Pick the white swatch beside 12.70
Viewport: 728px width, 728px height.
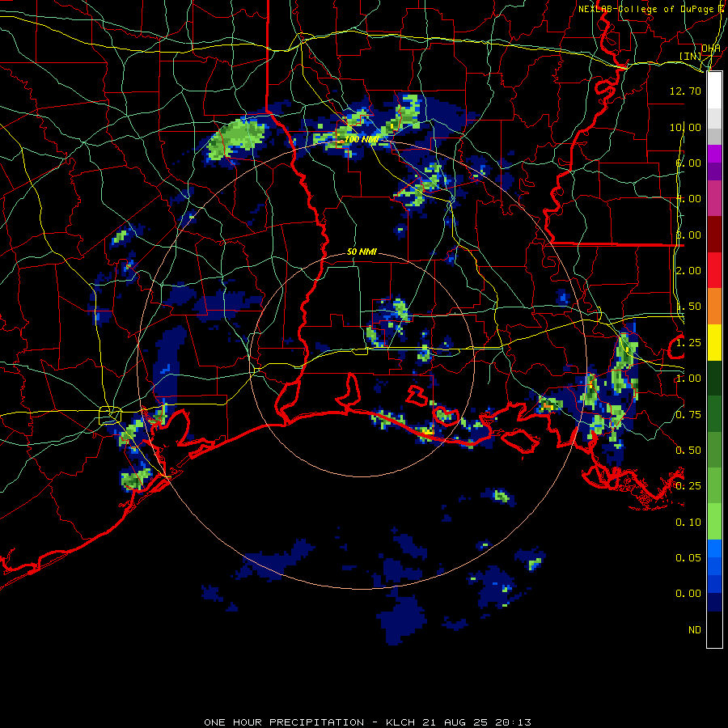click(x=714, y=91)
